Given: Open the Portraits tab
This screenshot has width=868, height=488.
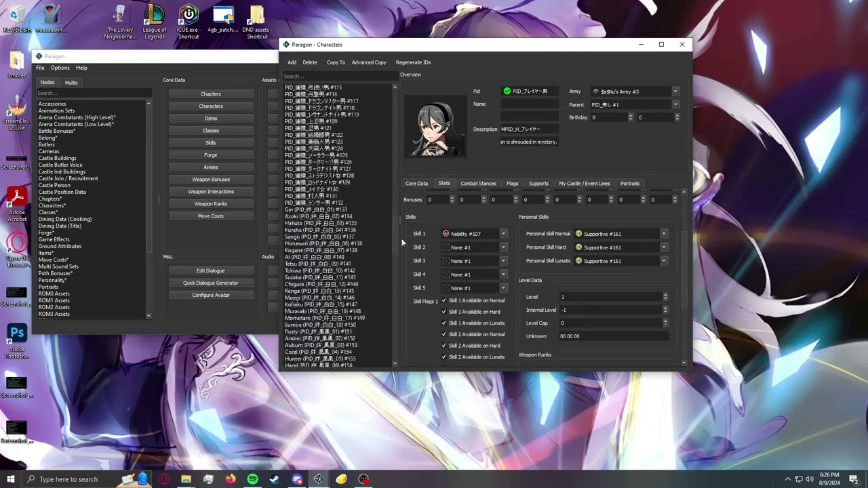Looking at the screenshot, I should point(629,184).
